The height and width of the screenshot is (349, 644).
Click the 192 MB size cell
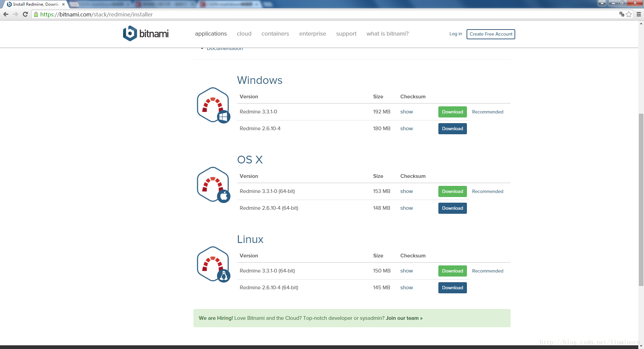[x=382, y=112]
